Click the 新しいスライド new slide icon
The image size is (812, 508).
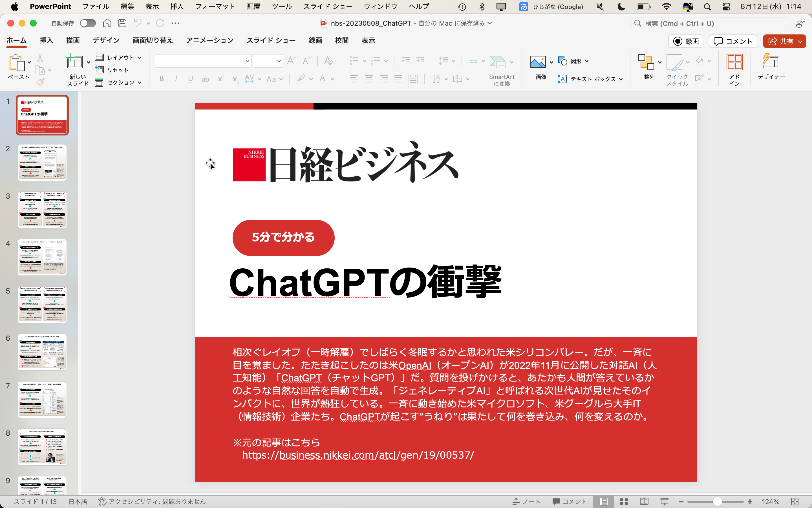[x=74, y=62]
